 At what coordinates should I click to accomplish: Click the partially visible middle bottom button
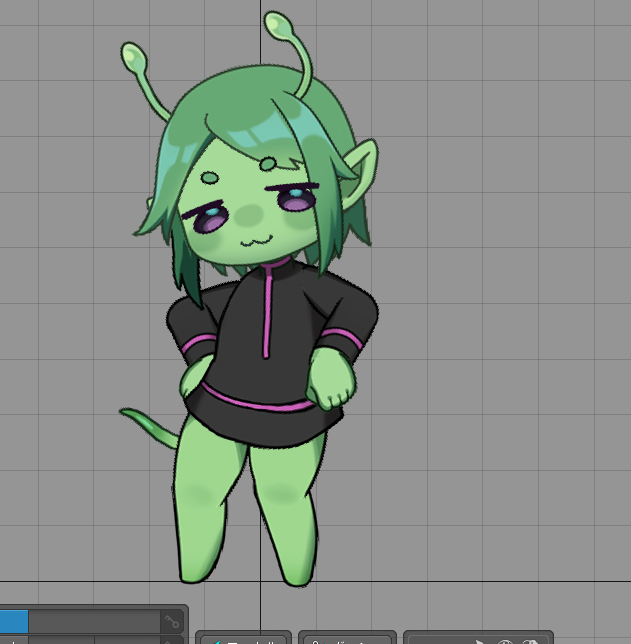point(346,638)
